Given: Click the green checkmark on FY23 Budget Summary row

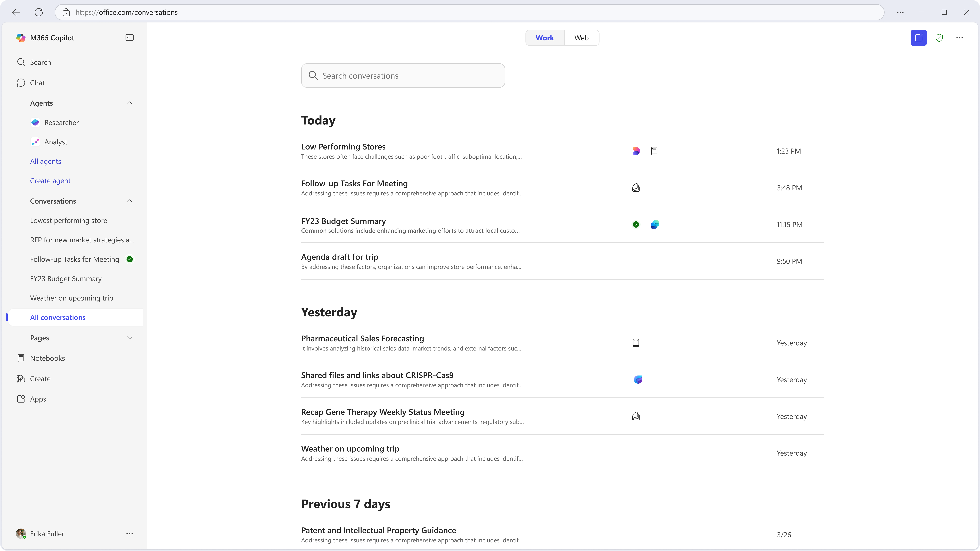Looking at the screenshot, I should [636, 224].
